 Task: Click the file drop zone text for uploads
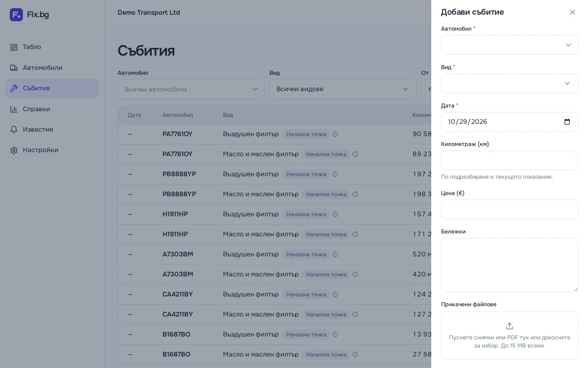coord(510,341)
